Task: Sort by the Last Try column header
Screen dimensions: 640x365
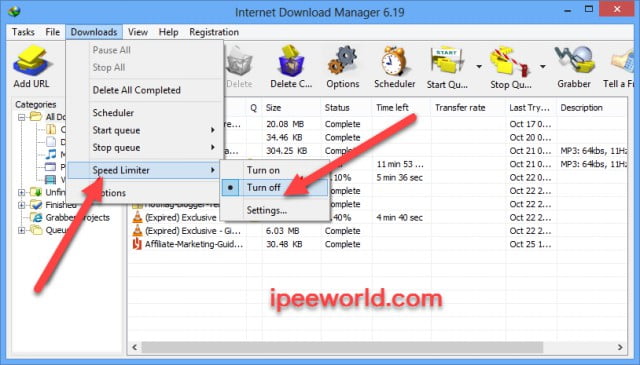Action: (531, 108)
